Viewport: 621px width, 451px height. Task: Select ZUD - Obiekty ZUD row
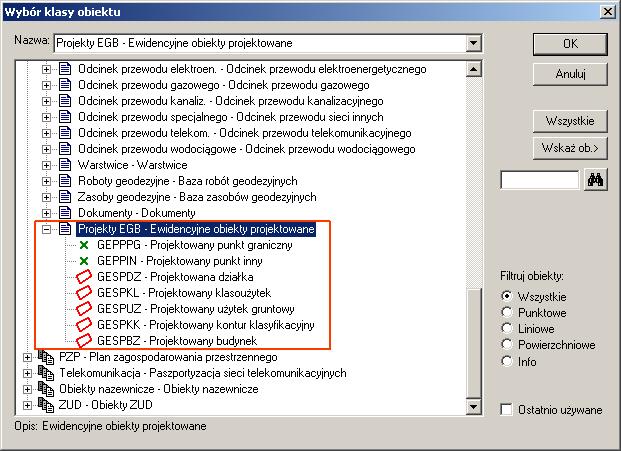(x=105, y=405)
